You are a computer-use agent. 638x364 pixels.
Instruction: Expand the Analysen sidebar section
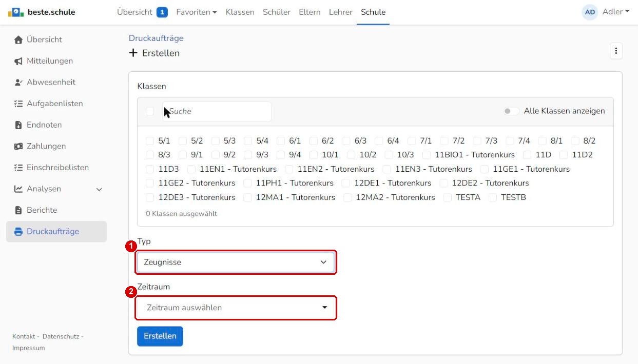[x=100, y=190]
